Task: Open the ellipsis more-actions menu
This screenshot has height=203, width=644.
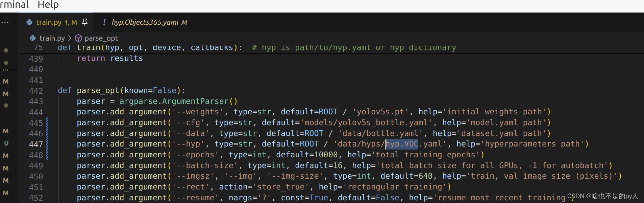Action: coord(5,22)
